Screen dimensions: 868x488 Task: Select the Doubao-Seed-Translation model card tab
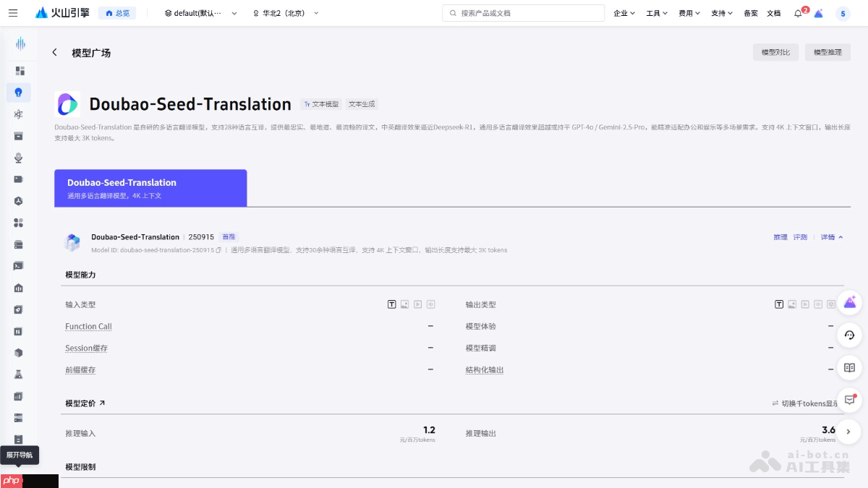click(x=150, y=187)
